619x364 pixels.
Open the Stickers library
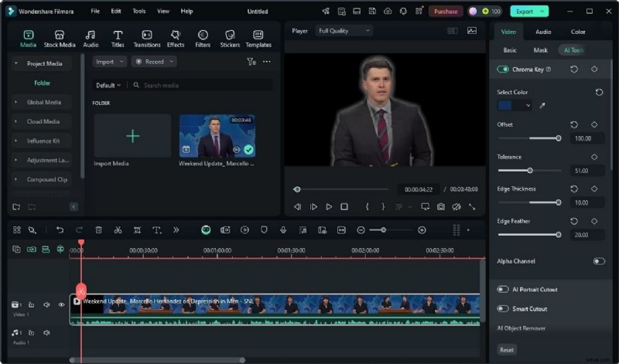(x=230, y=39)
